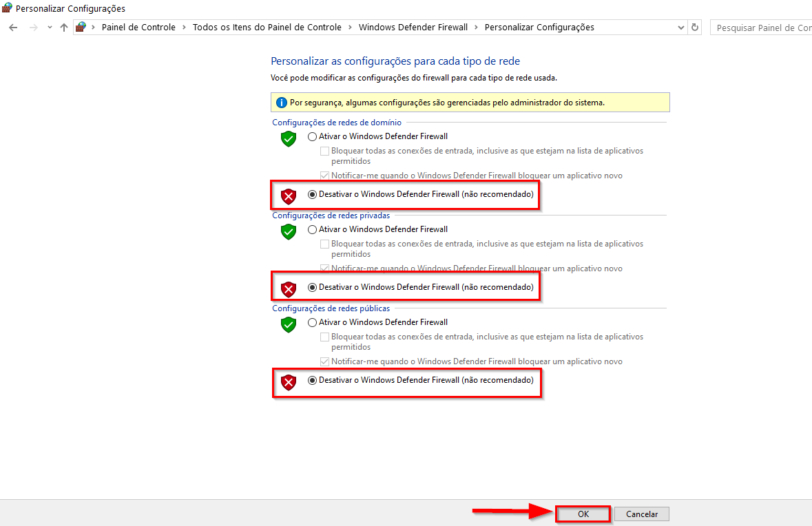Toggle Notificar-me checkbox for public networks
This screenshot has width=812, height=526.
[x=324, y=361]
